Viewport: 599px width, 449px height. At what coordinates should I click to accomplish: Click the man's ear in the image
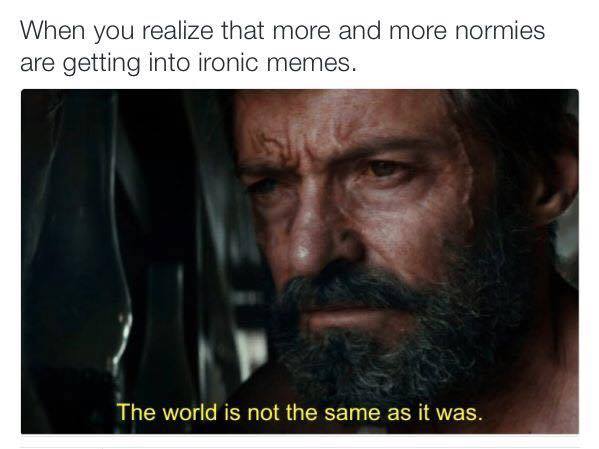coord(554,180)
